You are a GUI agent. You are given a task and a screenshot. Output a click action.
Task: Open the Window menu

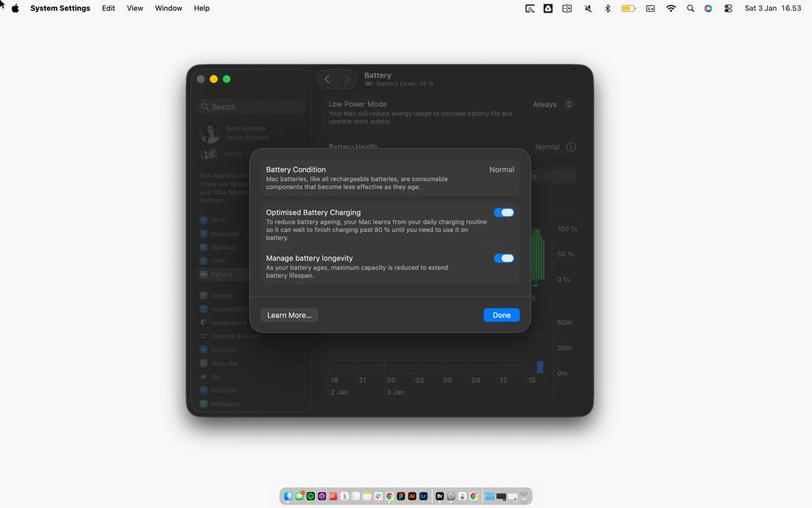pos(168,8)
